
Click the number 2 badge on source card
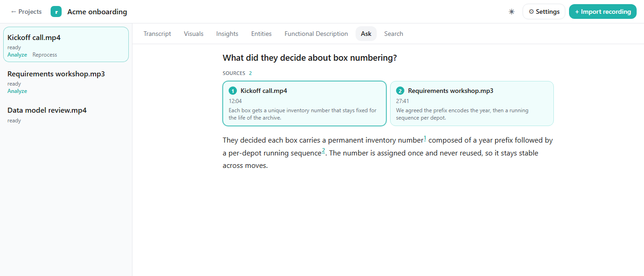400,91
